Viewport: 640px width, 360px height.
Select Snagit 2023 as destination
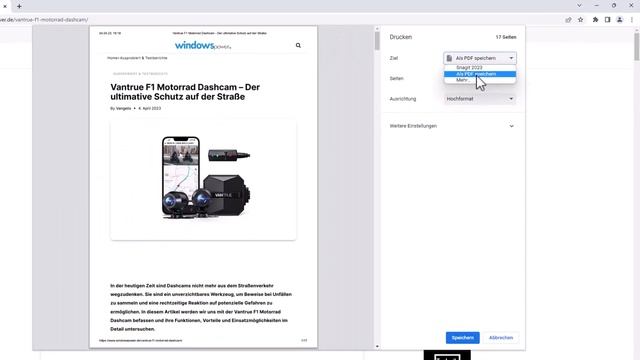pos(480,68)
